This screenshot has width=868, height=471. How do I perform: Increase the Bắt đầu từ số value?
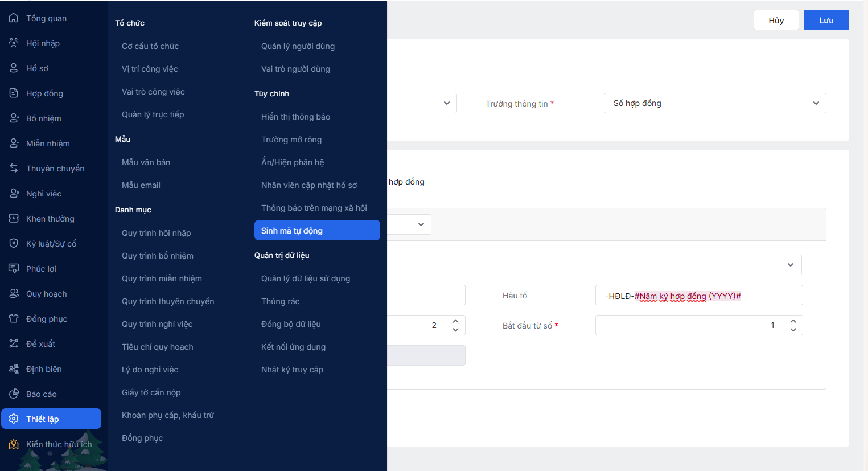click(x=793, y=321)
